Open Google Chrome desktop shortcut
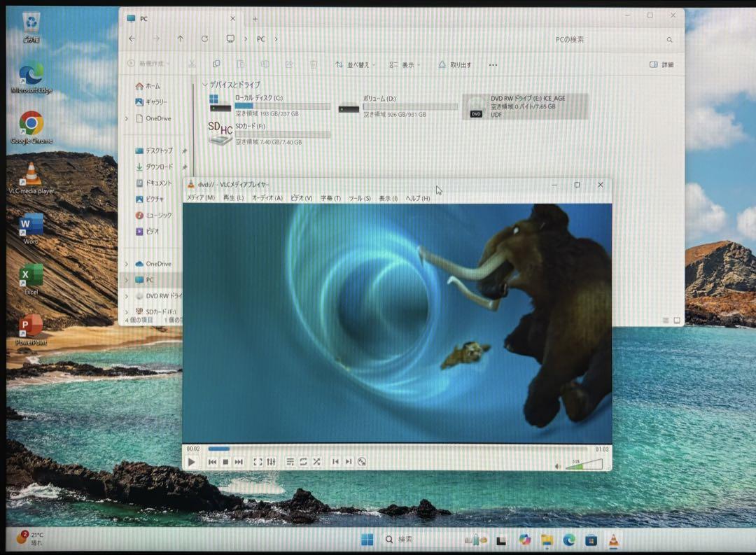This screenshot has height=555, width=756. pyautogui.click(x=31, y=128)
